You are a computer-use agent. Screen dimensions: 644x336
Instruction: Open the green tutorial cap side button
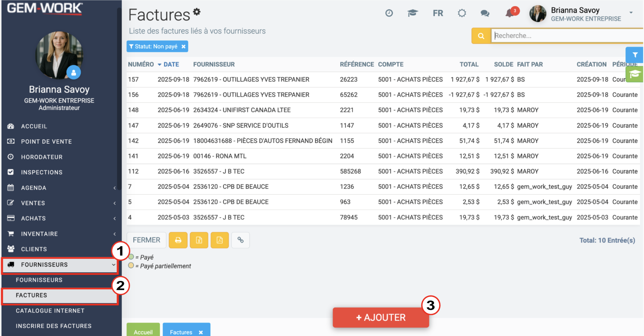[634, 74]
